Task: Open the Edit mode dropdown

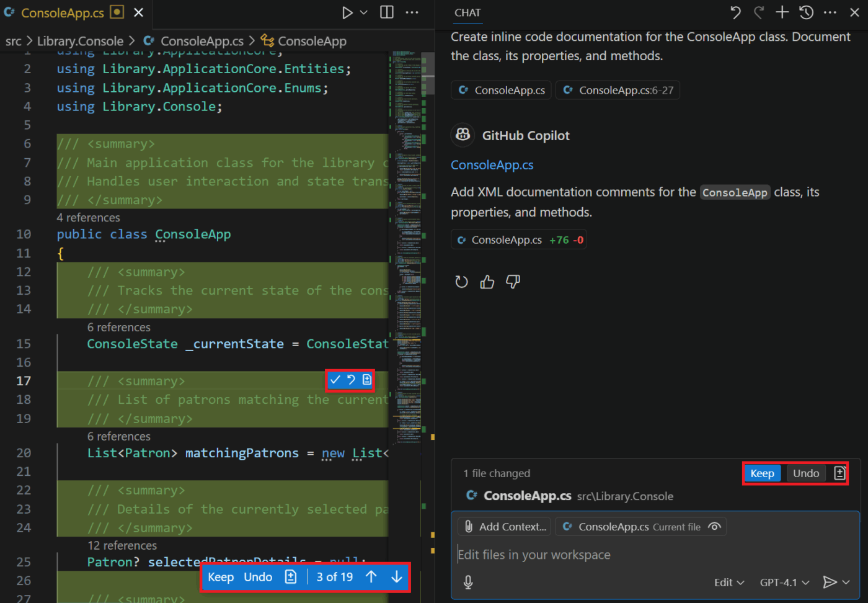Action: coord(728,582)
